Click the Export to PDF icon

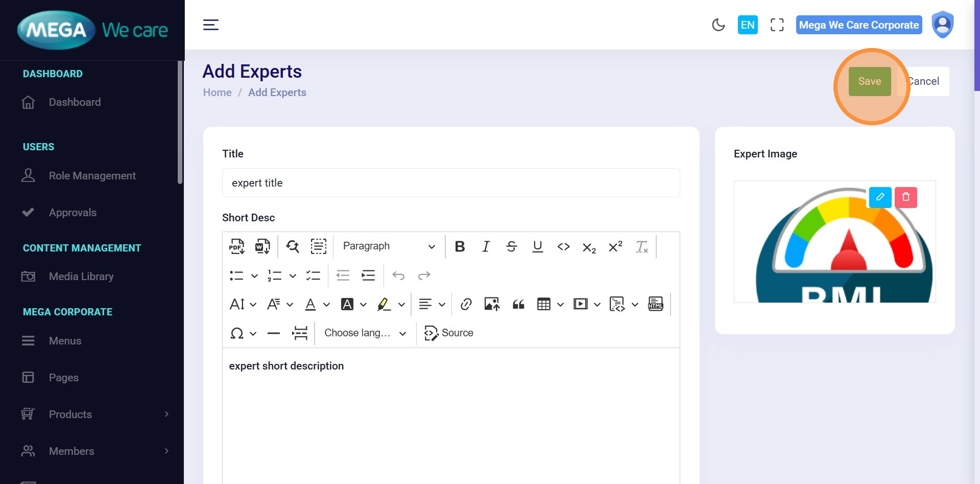[236, 246]
